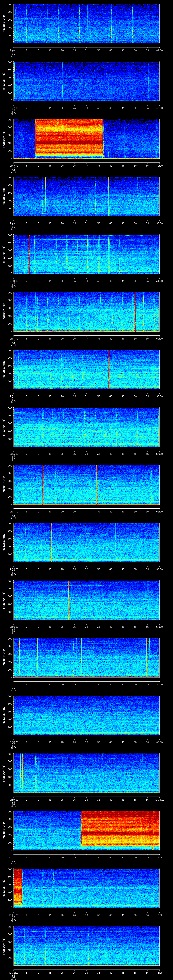This screenshot has height=980, width=173.
Task: Click the spectrogram panel starting at 9:51:00
Action: tap(87, 312)
